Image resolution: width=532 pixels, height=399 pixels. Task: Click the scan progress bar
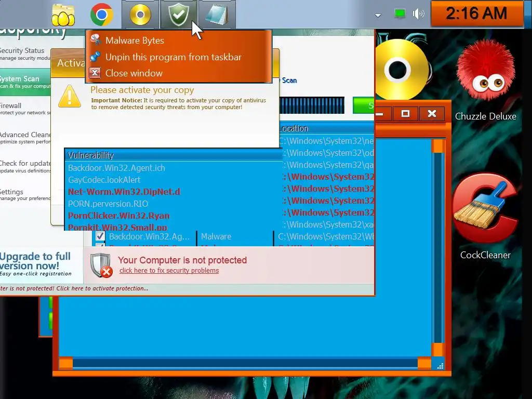tap(312, 105)
